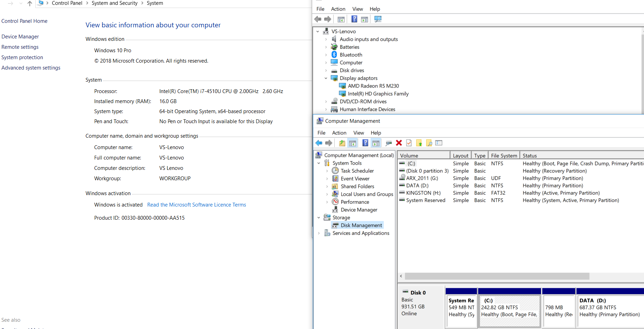Click the Bluetooth device icon
Viewport: 644px width, 329px height.
(x=334, y=55)
